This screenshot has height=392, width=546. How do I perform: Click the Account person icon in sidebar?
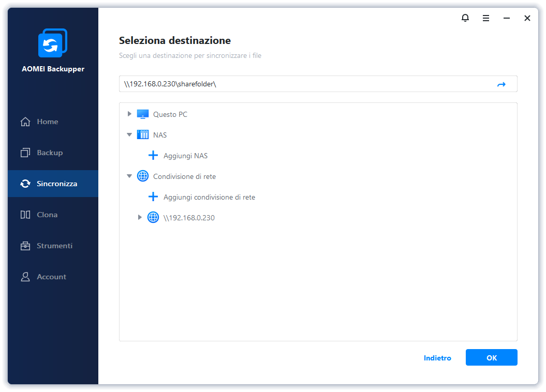25,277
